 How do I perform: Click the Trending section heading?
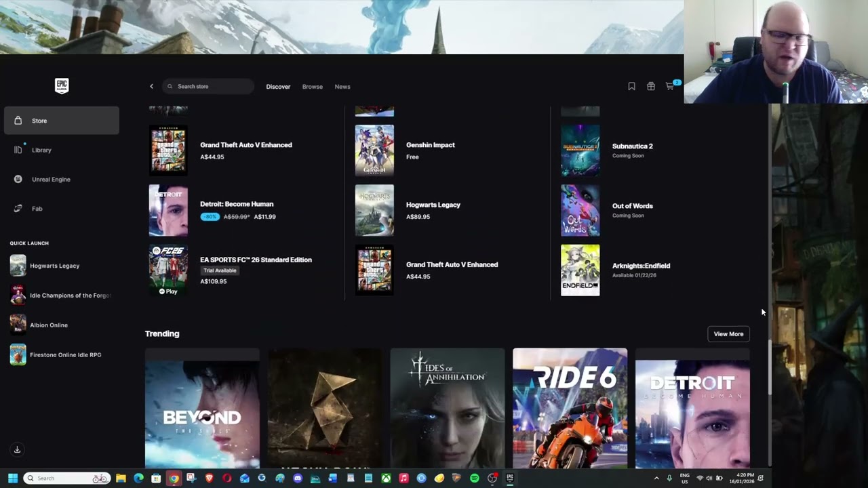click(x=162, y=333)
